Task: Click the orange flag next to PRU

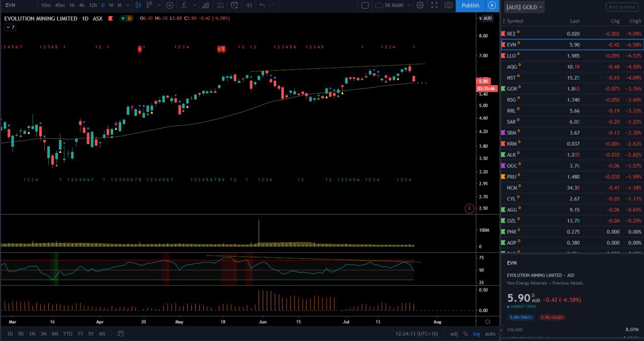Action: coord(503,176)
